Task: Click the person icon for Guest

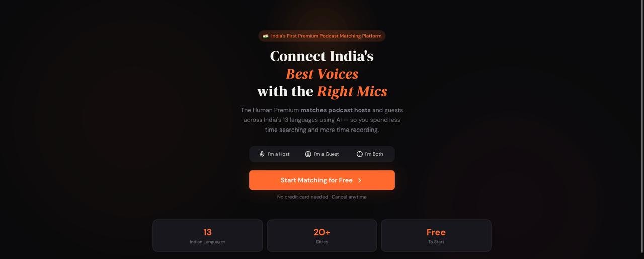Action: tap(308, 154)
